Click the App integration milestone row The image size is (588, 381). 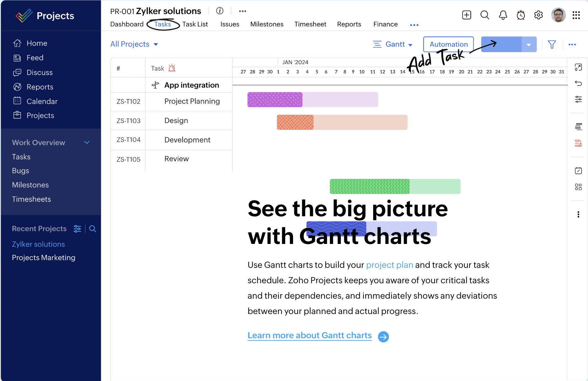pyautogui.click(x=171, y=85)
